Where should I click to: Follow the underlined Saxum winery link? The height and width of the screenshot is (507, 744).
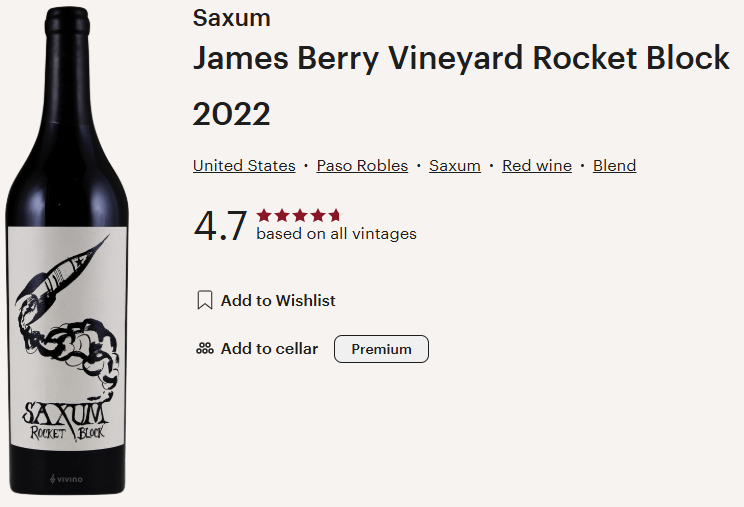455,166
